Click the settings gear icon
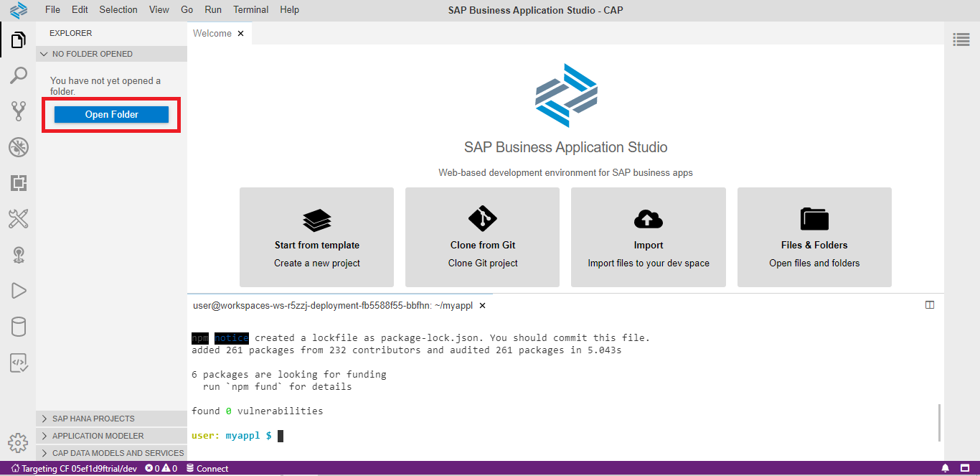 (x=18, y=442)
